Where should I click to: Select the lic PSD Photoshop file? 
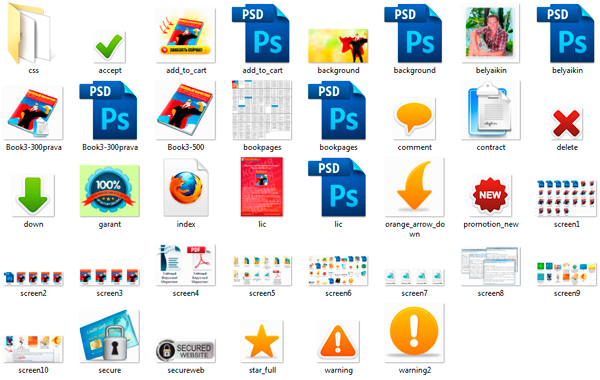[337, 188]
